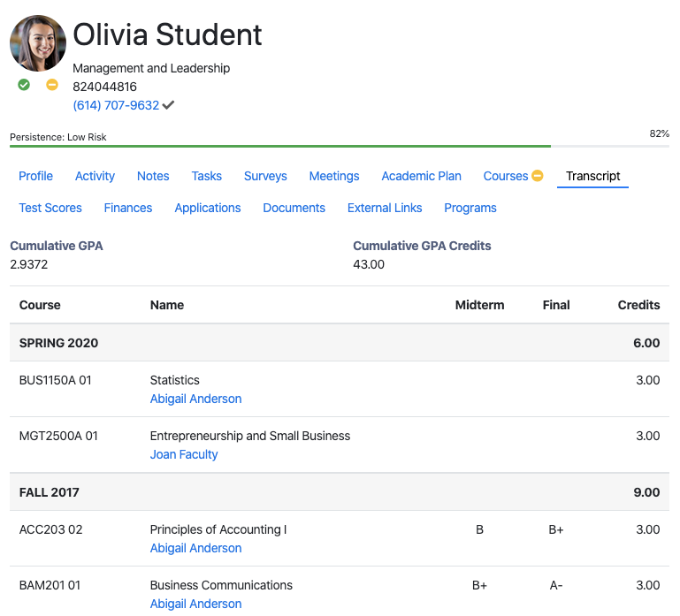This screenshot has width=680, height=616.
Task: Click the yellow warning badge beside Courses
Action: coord(538,176)
